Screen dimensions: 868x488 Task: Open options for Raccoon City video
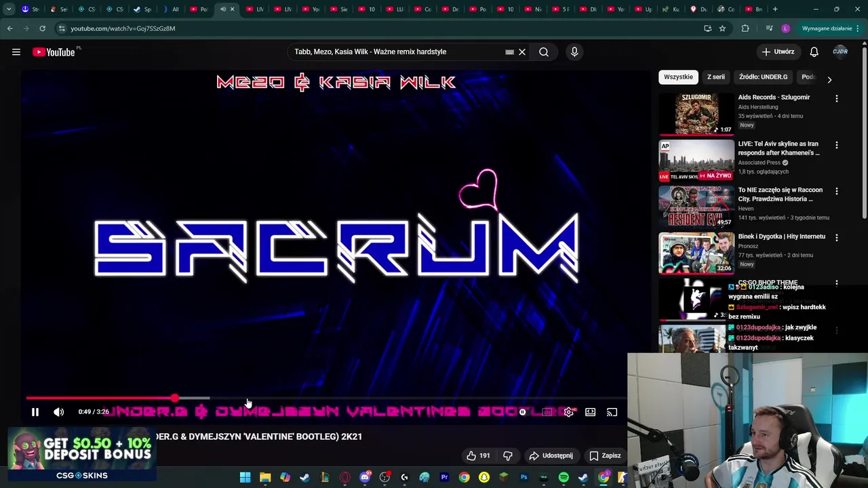(x=837, y=192)
